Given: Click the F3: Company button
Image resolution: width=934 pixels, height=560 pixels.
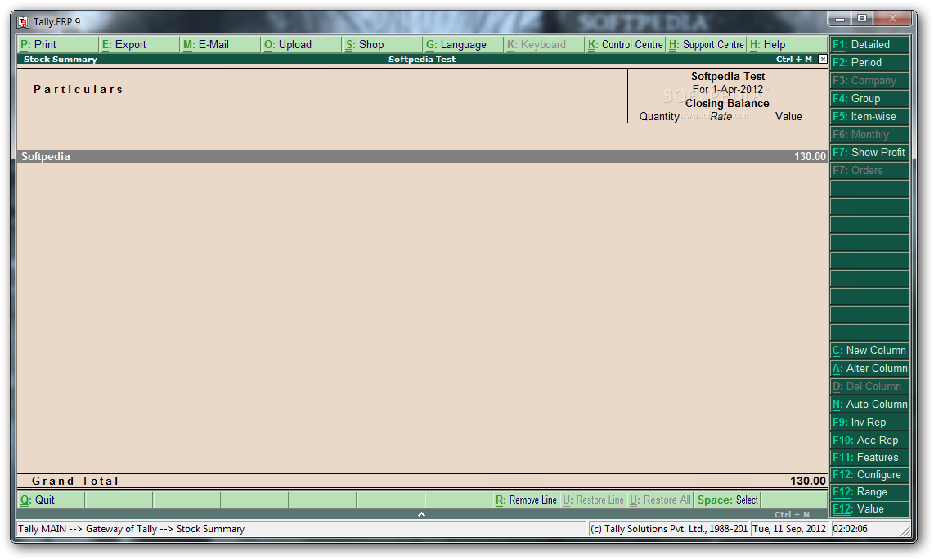Looking at the screenshot, I should 869,80.
